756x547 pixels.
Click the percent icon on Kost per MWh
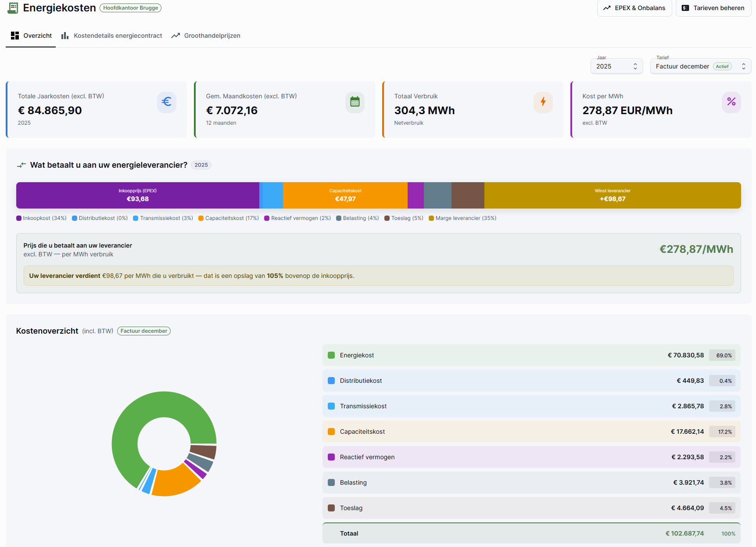pyautogui.click(x=731, y=102)
